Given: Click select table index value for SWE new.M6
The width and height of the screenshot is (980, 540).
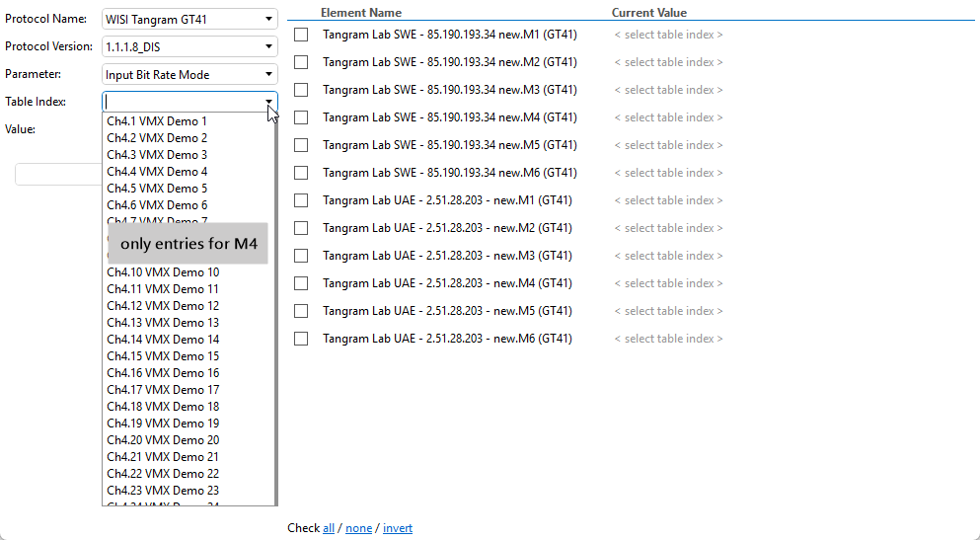Looking at the screenshot, I should (x=669, y=173).
